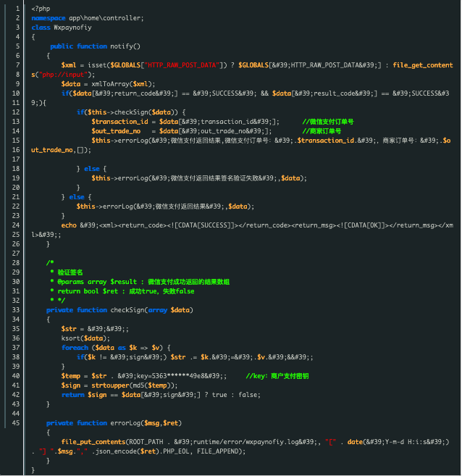
Task: Click the "<?php" opening tag
Action: tap(41, 9)
